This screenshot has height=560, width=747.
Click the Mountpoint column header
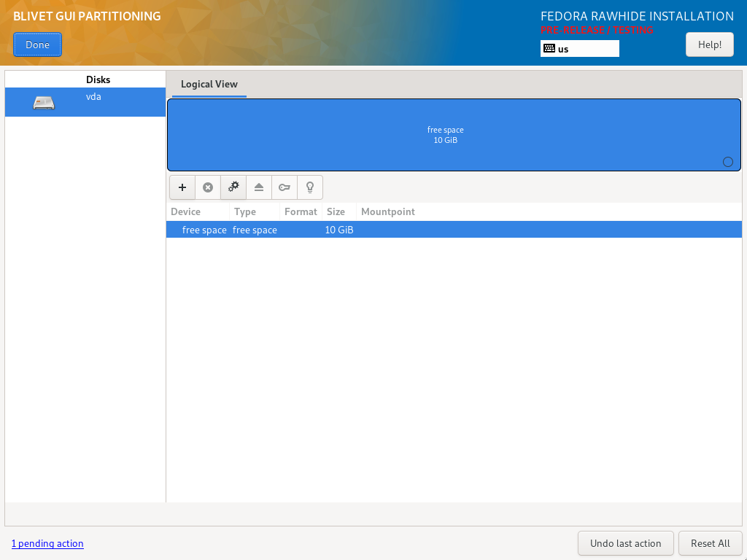388,212
